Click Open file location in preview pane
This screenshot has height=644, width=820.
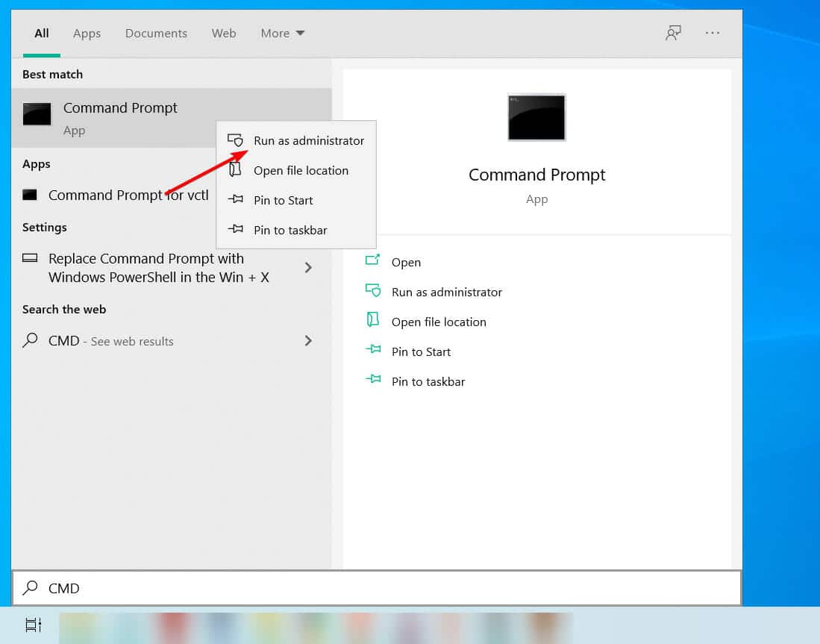coord(439,322)
